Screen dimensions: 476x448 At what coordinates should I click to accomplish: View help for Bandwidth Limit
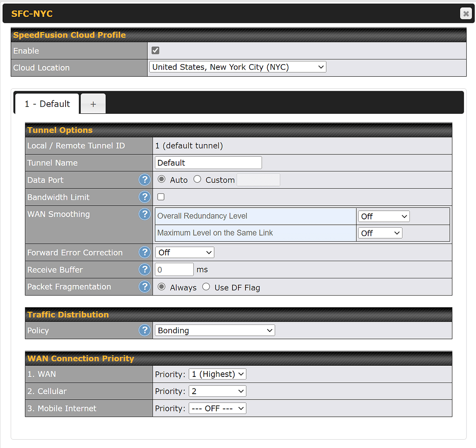[145, 197]
